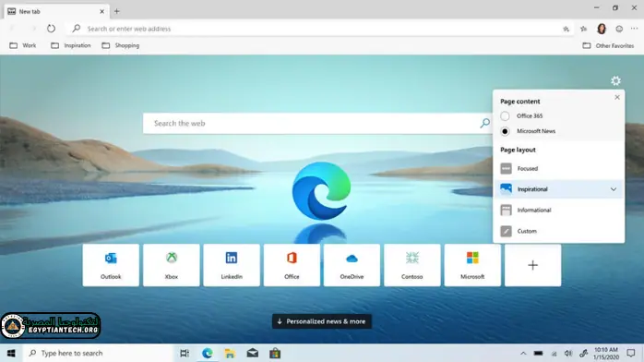The image size is (644, 362).
Task: Open Windows Start menu
Action: 11,353
